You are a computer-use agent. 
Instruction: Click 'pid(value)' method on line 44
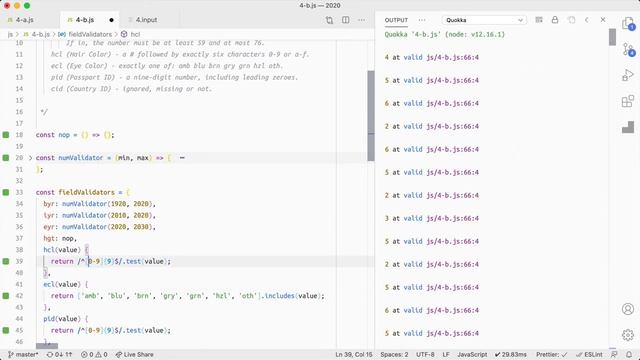pos(62,319)
